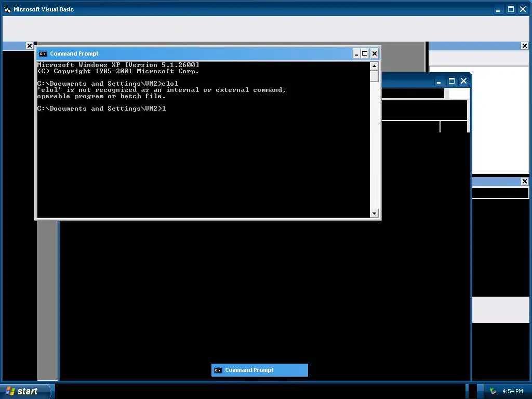Minimize the inner child window behind Command Prompt
532x399 pixels.
point(438,82)
